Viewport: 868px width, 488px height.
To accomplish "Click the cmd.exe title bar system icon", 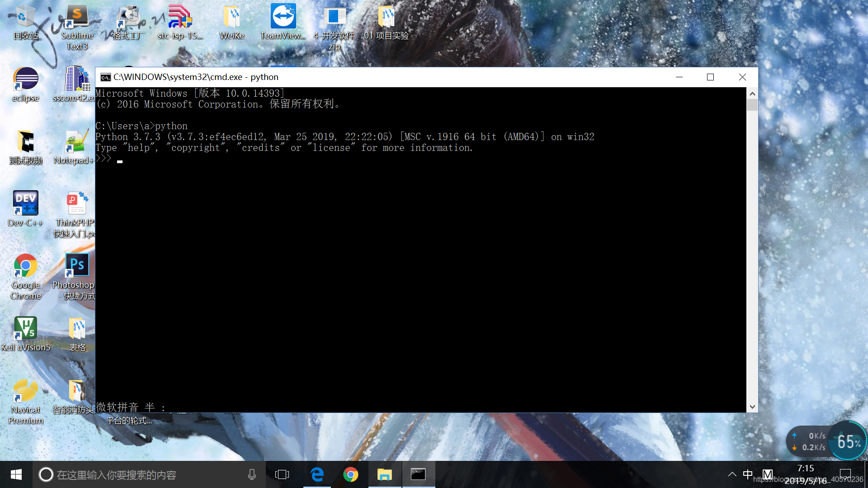I will 105,77.
